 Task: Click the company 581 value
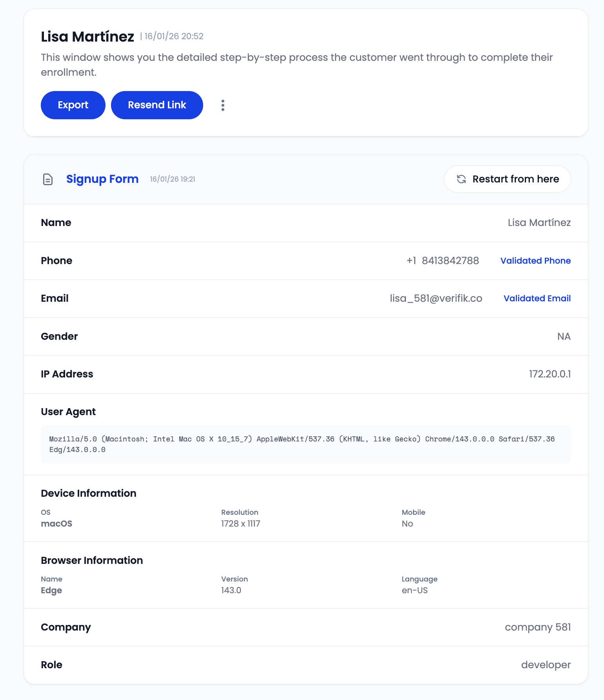pyautogui.click(x=537, y=627)
